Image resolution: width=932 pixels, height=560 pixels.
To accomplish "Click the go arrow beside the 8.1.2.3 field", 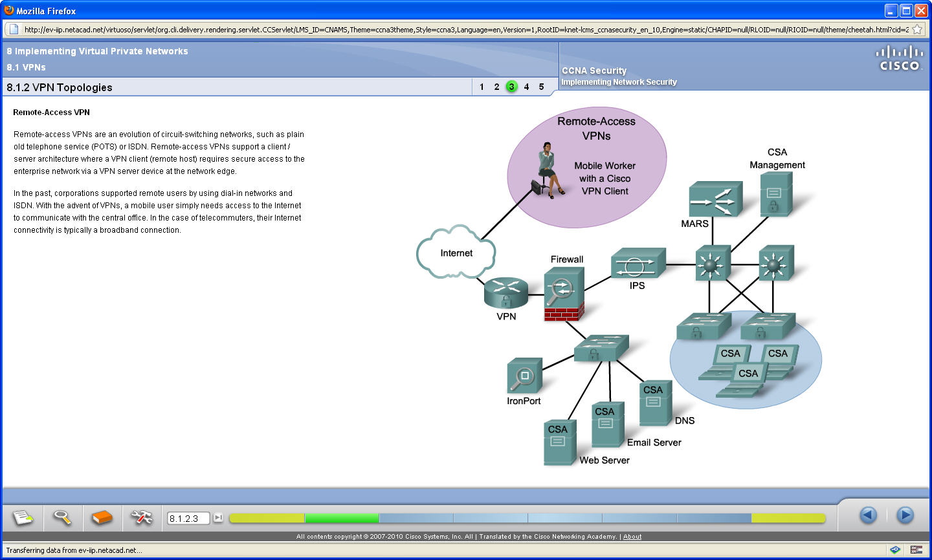I will (218, 517).
